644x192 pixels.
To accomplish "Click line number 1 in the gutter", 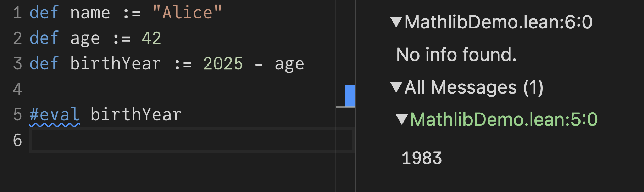I will click(17, 13).
